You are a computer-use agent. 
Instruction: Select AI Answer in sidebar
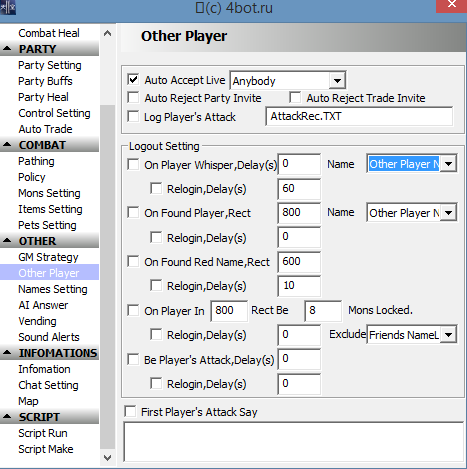click(x=43, y=305)
